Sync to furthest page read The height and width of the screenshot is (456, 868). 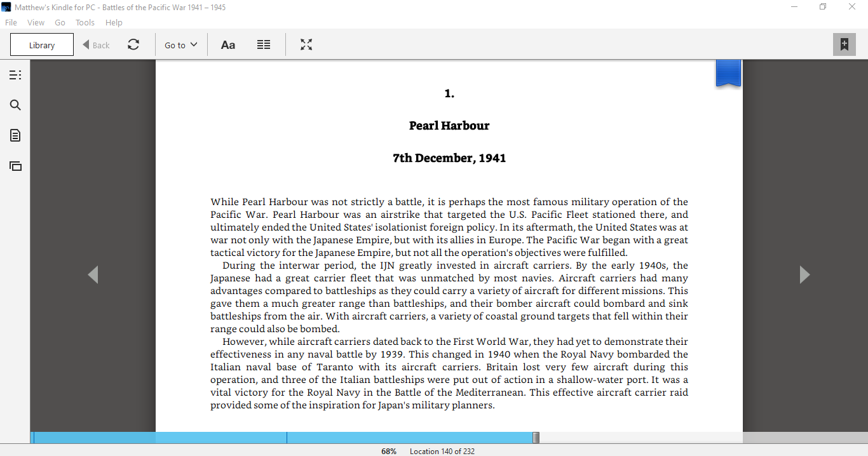[133, 44]
